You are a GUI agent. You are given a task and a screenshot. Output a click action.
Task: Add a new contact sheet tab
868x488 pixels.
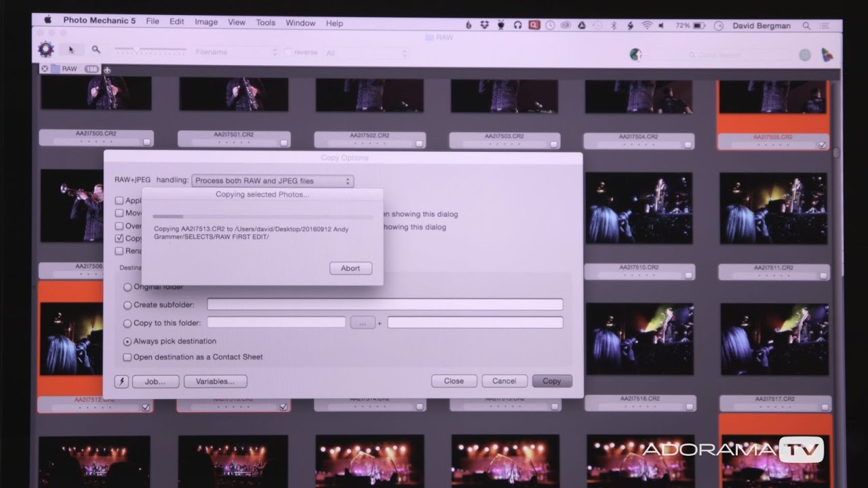[107, 70]
